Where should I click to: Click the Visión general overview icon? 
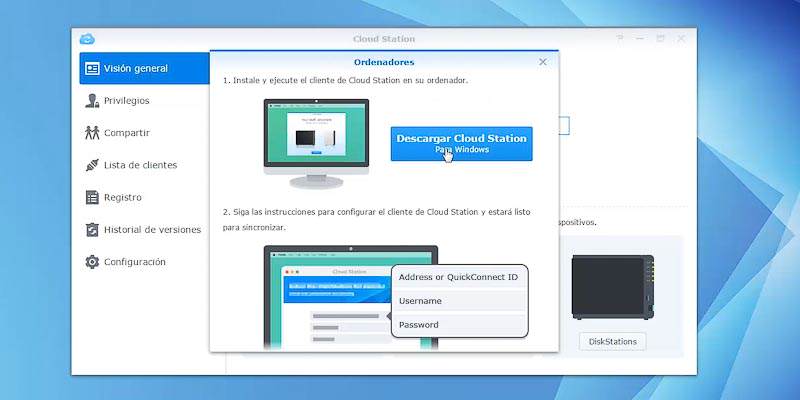pos(92,68)
